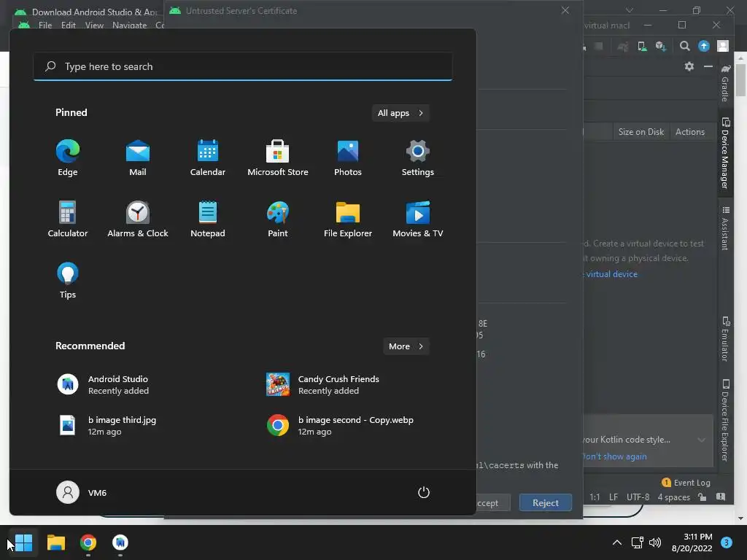Click the 4 spaces indent setting
Image resolution: width=747 pixels, height=560 pixels.
tap(673, 497)
